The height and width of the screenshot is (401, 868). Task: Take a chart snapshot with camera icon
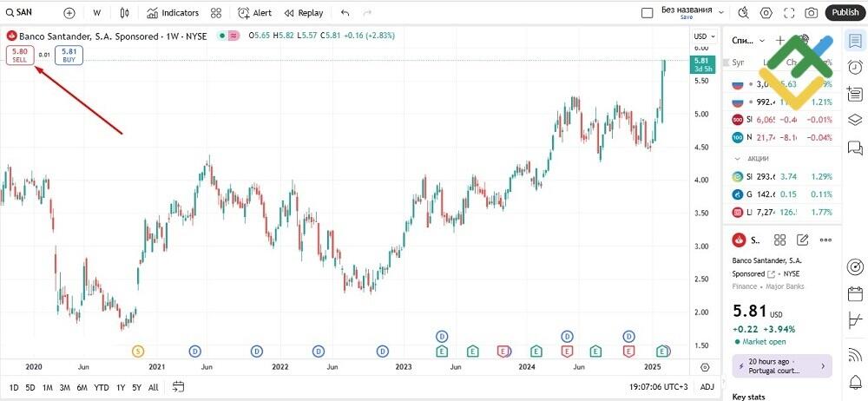pyautogui.click(x=811, y=13)
